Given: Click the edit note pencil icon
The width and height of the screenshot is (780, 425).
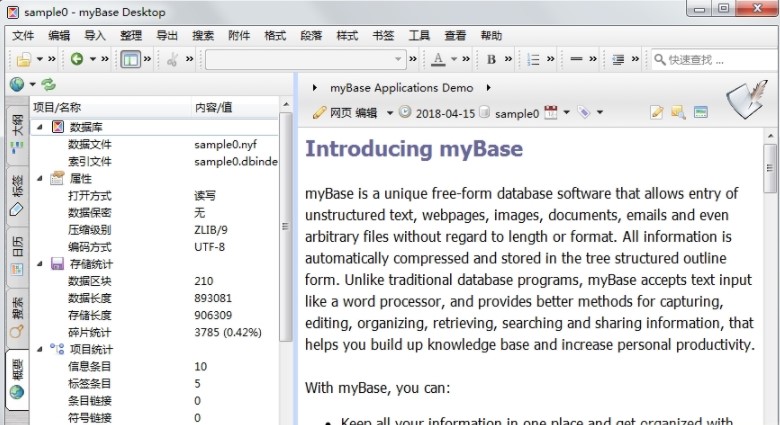Looking at the screenshot, I should pos(657,112).
